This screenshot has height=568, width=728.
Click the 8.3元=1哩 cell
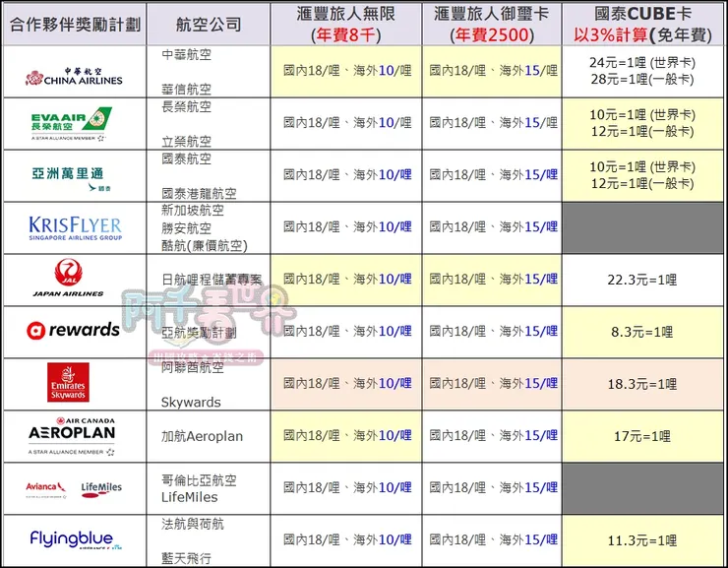pos(642,332)
